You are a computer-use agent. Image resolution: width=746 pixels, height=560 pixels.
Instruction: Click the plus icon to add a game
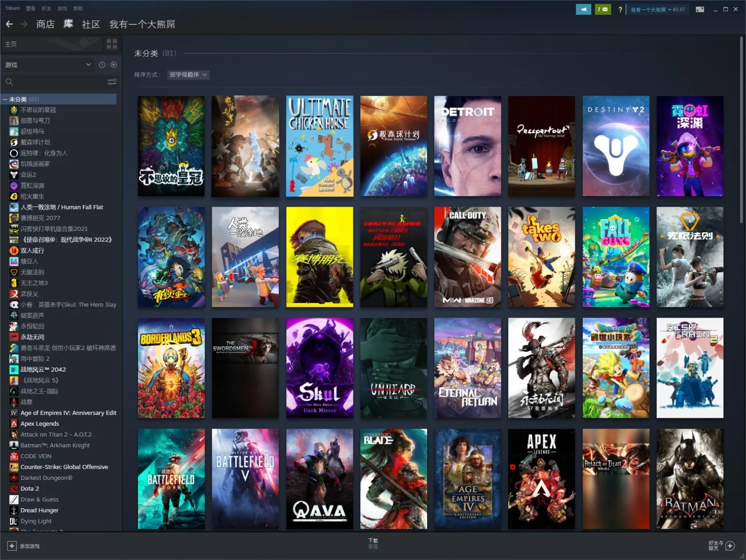point(12,546)
